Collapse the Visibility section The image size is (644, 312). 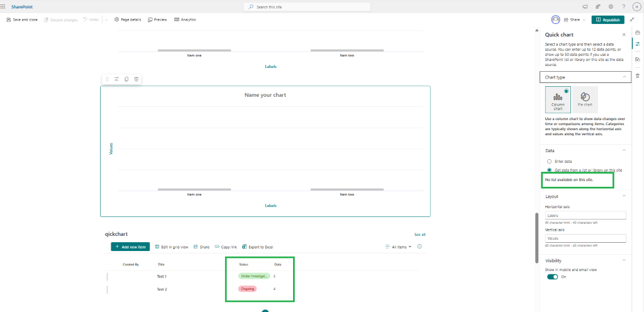624,260
